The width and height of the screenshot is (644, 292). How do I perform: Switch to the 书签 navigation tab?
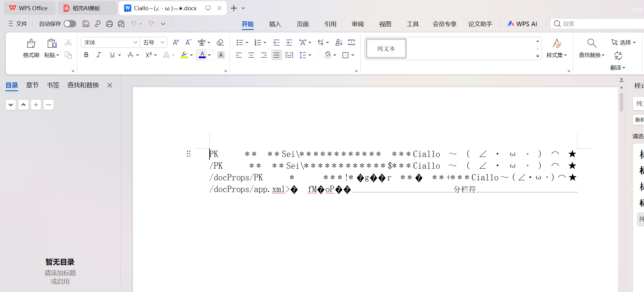tap(53, 85)
